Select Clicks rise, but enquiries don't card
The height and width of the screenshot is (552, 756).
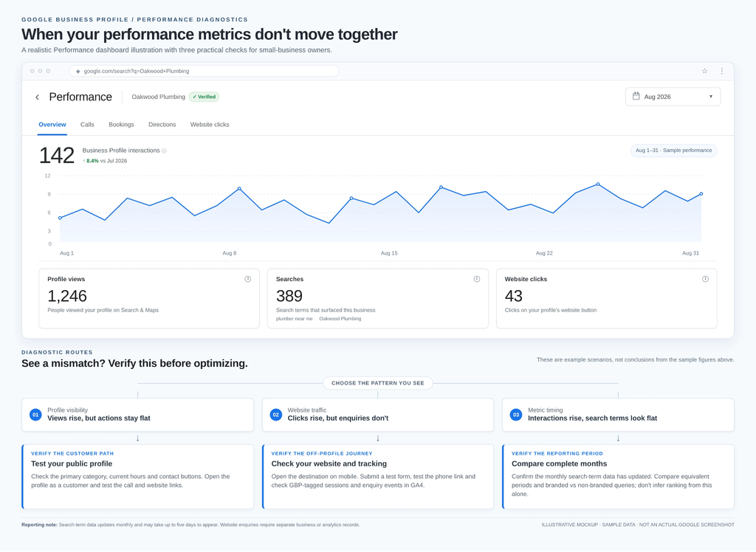click(x=377, y=415)
